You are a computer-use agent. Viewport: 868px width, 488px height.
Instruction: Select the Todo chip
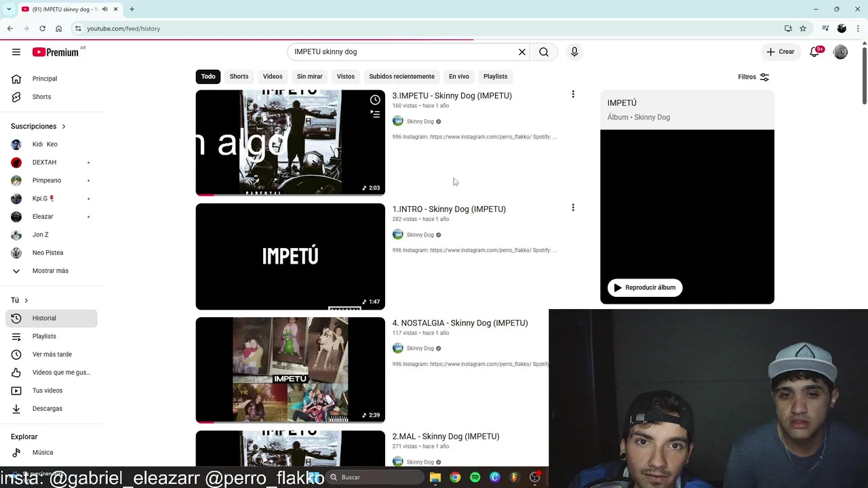(208, 77)
